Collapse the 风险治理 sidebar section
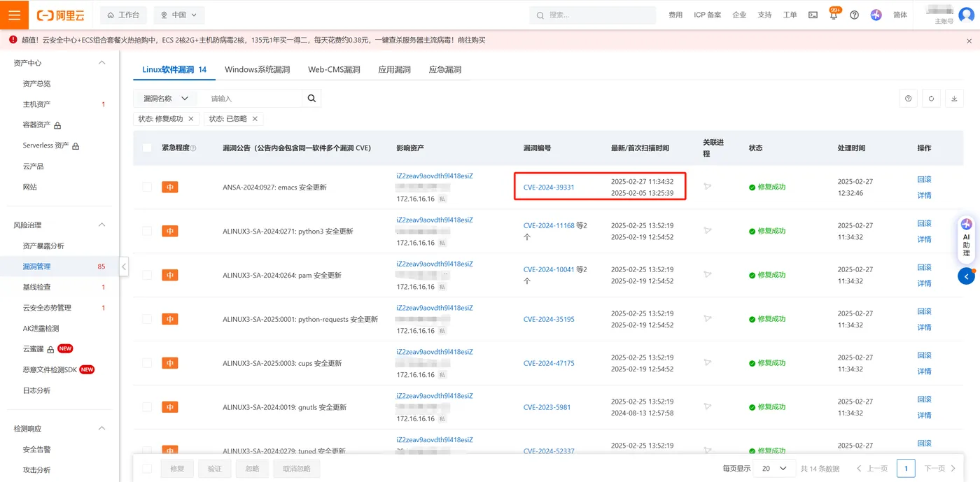Screen dimensions: 980x482 (x=101, y=225)
